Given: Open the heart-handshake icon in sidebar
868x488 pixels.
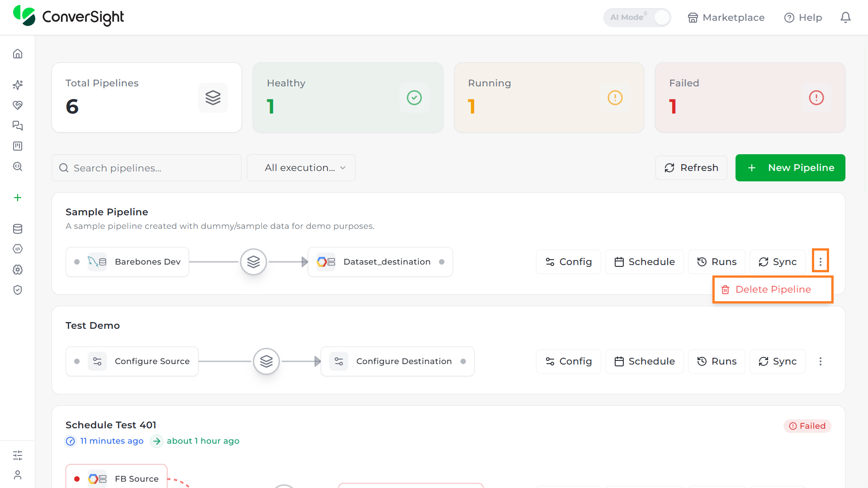Looking at the screenshot, I should click(18, 105).
